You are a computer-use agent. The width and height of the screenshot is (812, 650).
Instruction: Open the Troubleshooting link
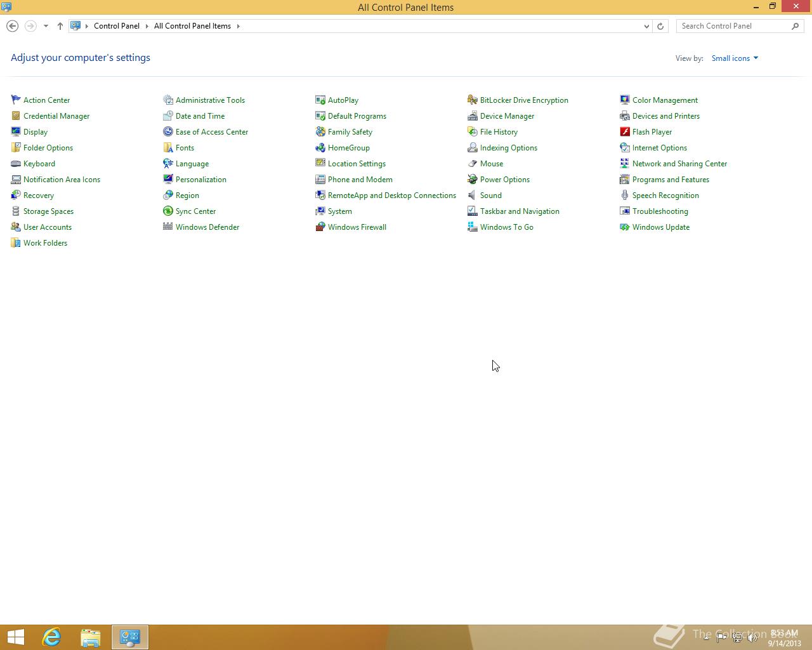point(660,211)
